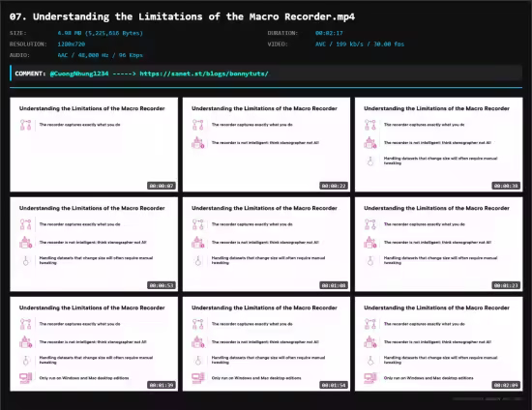The image size is (532, 410).
Task: Click the 00:01:39 timestamp badge
Action: (x=162, y=385)
